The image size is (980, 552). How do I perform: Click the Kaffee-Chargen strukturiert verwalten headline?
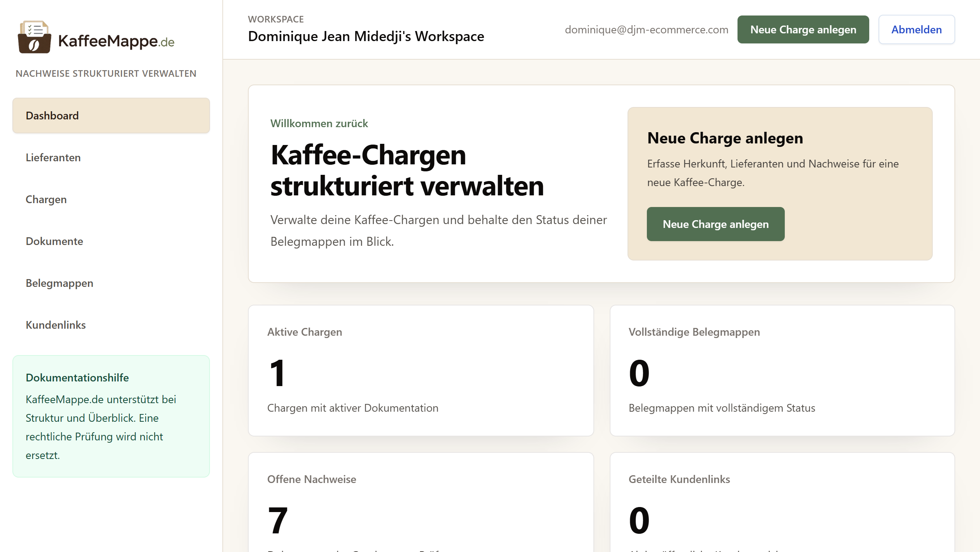pyautogui.click(x=407, y=170)
